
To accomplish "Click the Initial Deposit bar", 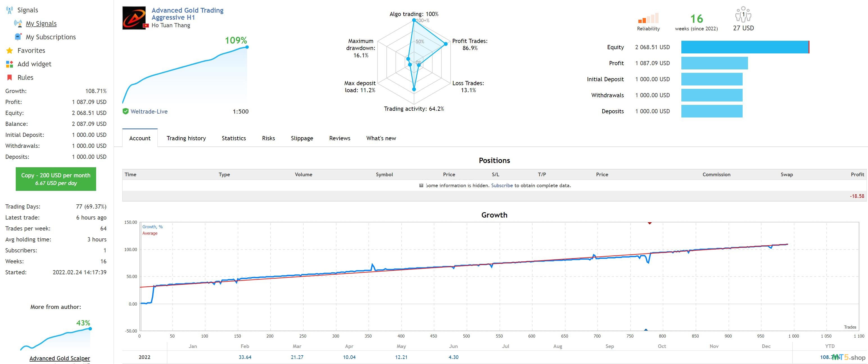I will coord(712,79).
